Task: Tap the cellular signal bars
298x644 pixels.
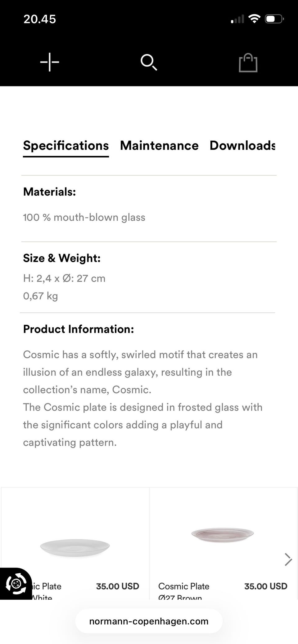Action: tap(237, 20)
